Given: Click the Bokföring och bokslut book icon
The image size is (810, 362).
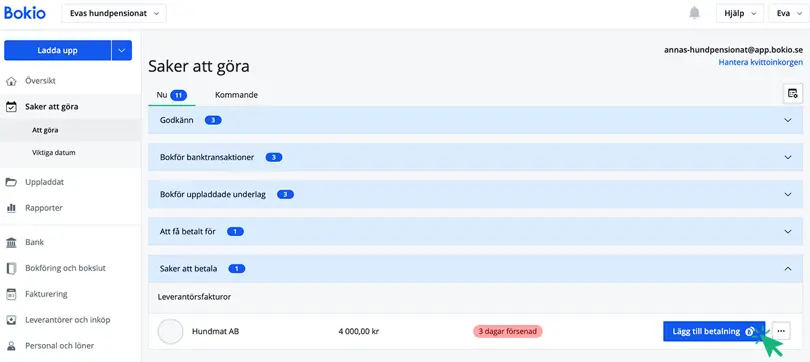Looking at the screenshot, I should point(11,269).
